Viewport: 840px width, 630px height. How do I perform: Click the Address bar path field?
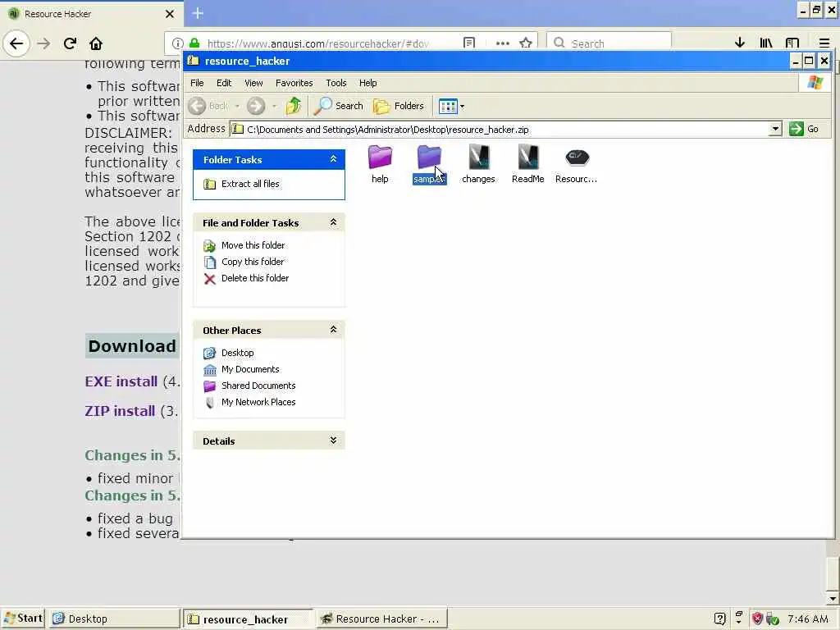pos(500,129)
